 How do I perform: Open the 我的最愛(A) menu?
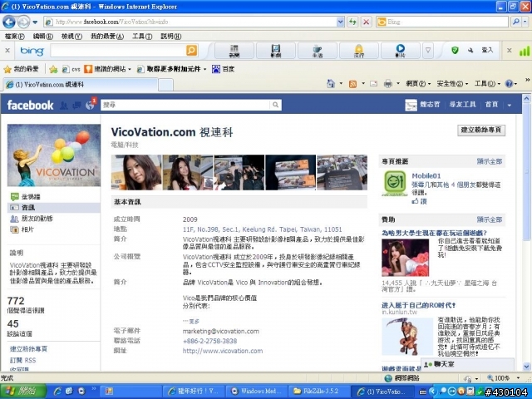[107, 36]
